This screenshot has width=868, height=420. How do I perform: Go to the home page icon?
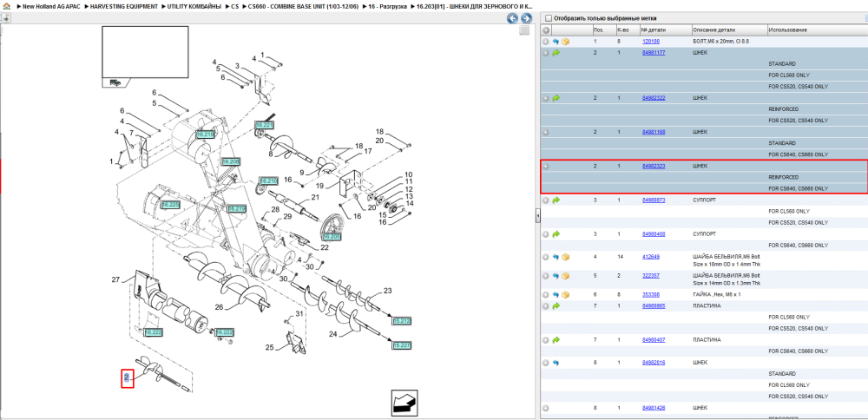pyautogui.click(x=5, y=6)
